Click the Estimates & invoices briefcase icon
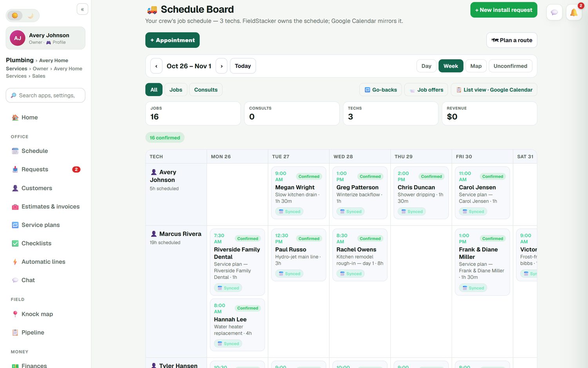Screen dimensions: 588x368 pos(15,207)
